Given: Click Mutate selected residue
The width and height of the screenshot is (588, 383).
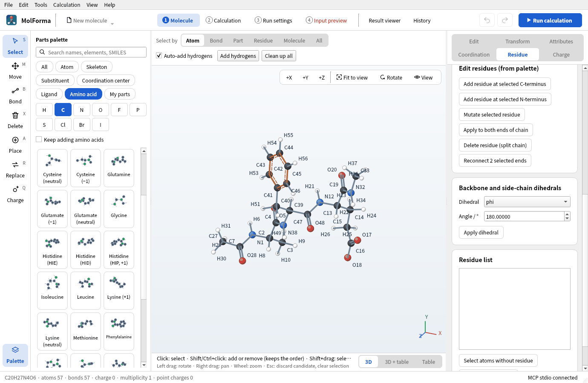Looking at the screenshot, I should coord(492,114).
